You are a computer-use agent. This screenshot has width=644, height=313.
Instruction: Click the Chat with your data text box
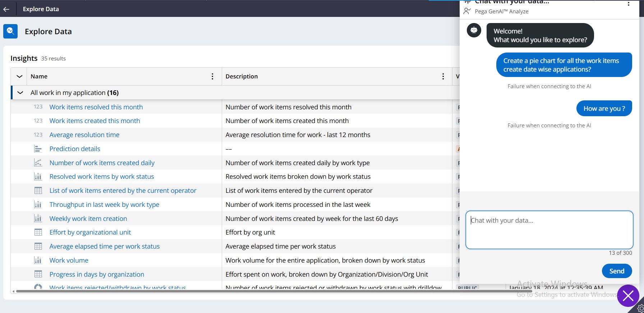[549, 230]
